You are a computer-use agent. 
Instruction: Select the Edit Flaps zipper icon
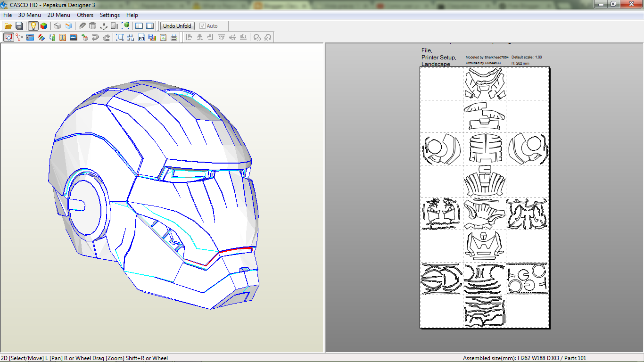pyautogui.click(x=30, y=37)
